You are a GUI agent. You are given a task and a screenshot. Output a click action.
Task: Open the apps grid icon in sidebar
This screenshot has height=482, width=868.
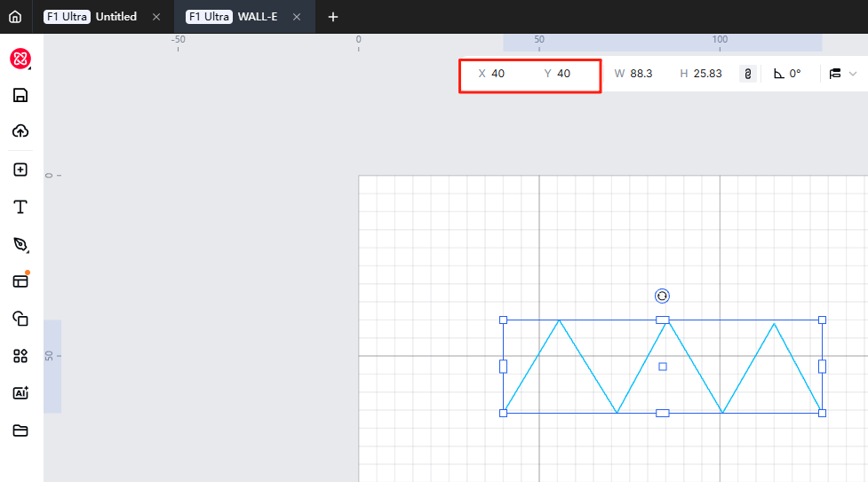pos(20,356)
